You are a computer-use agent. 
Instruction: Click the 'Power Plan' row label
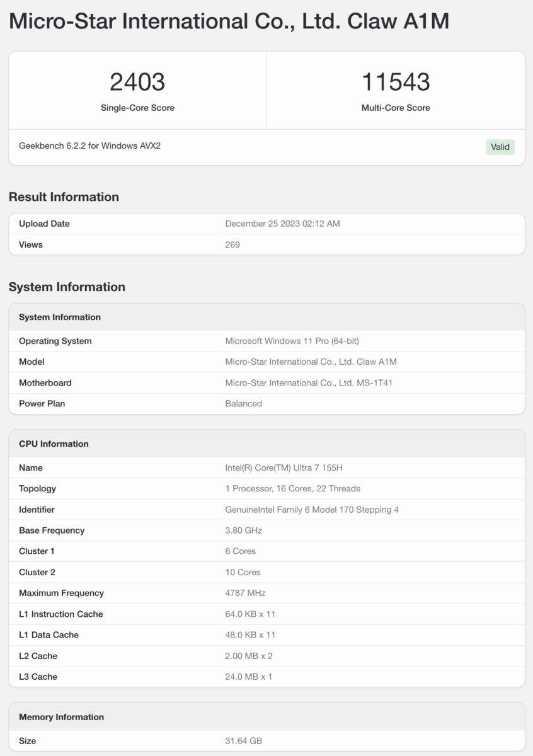click(x=42, y=403)
